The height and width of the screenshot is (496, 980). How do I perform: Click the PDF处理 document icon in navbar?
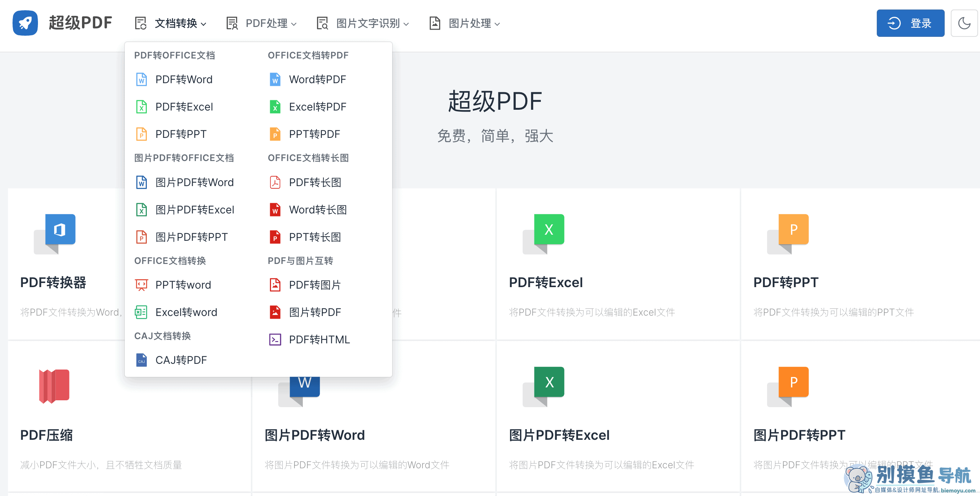point(232,23)
